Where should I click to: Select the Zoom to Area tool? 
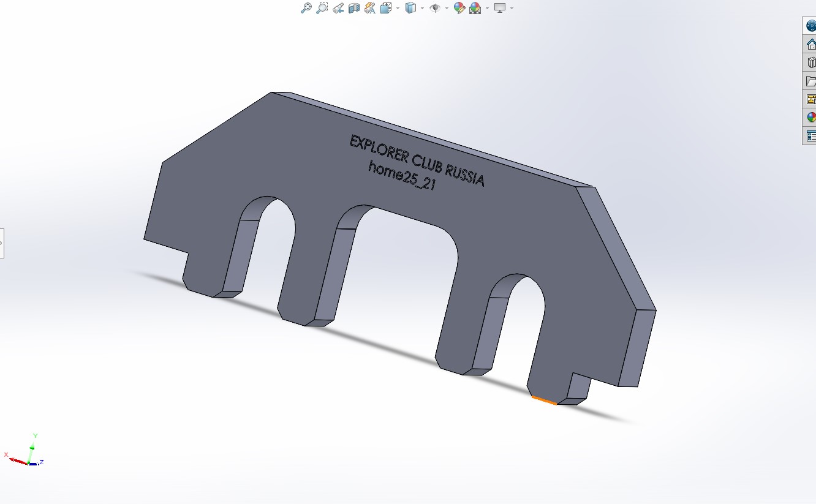tap(322, 8)
